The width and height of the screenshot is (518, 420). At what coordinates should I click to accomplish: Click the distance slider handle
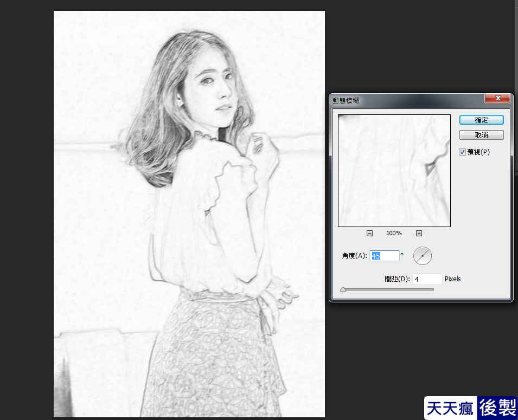click(x=343, y=289)
